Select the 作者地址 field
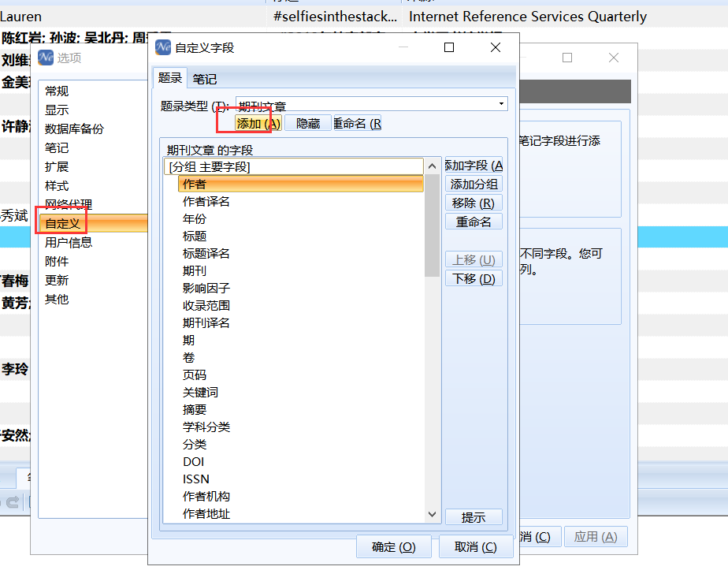 206,514
